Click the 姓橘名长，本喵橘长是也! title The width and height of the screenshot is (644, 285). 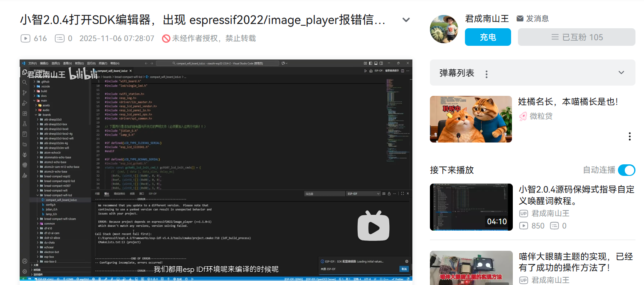(x=568, y=102)
